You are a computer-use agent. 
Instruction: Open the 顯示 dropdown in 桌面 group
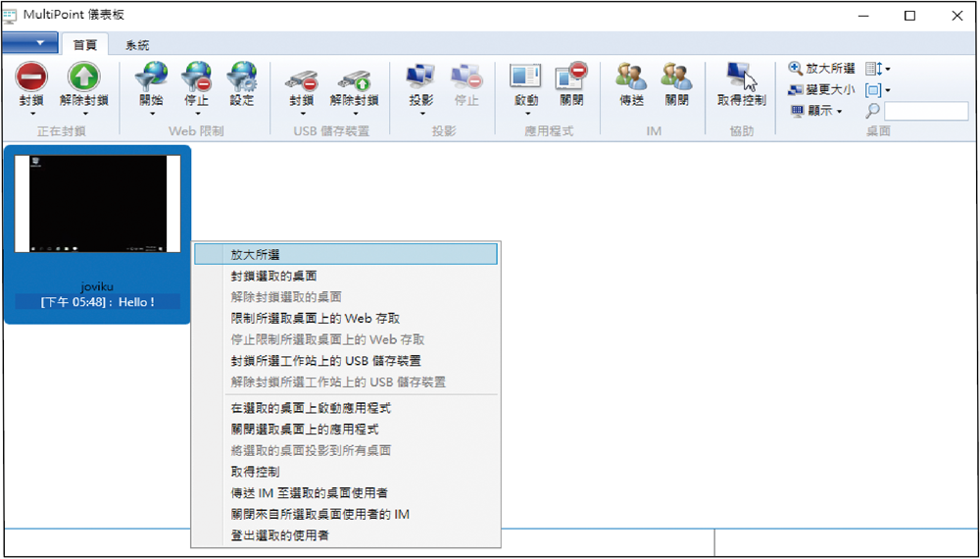[x=815, y=111]
